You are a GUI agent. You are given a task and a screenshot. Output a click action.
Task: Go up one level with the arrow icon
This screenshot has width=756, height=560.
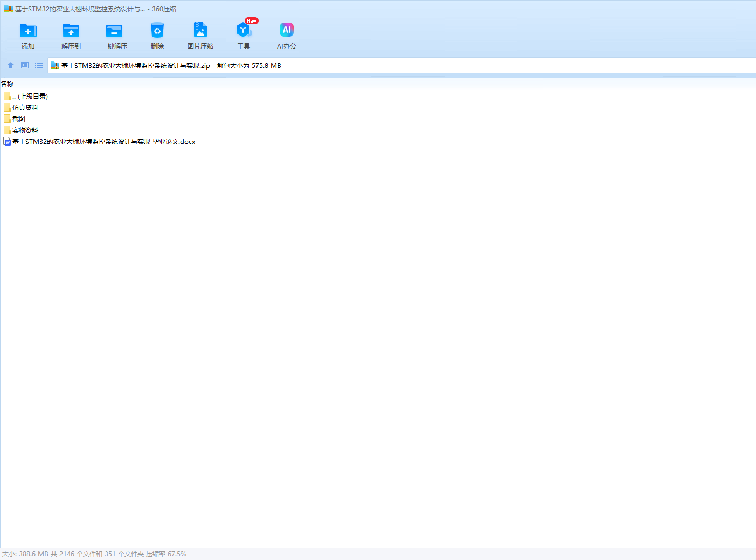coord(11,65)
